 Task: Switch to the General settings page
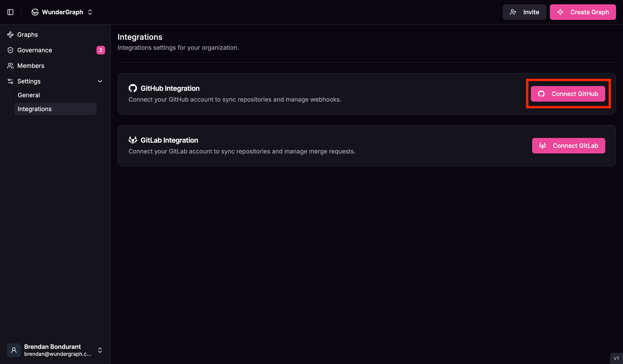pyautogui.click(x=29, y=95)
